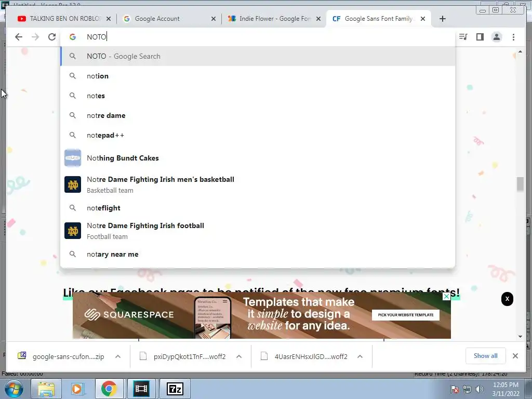532x399 pixels.
Task: Click the Google icon in the address bar
Action: [x=73, y=37]
